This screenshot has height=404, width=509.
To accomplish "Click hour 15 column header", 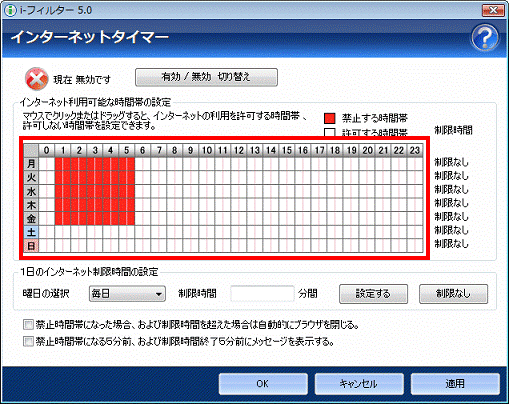I will coord(287,150).
